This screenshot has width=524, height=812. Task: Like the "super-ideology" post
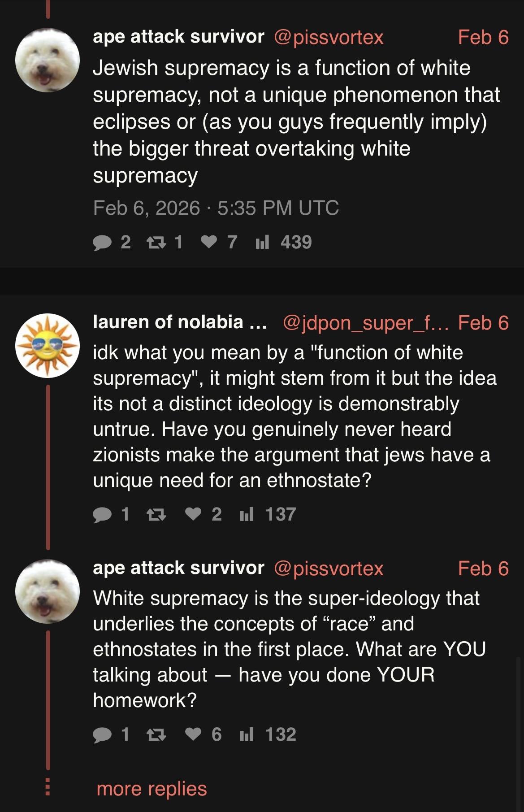pos(193,735)
